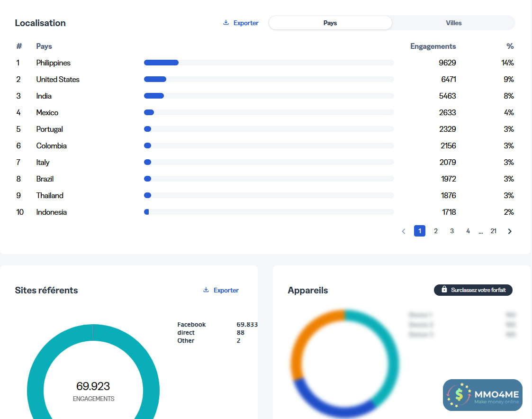Switch to the Pays tab
This screenshot has height=419, width=532.
330,23
